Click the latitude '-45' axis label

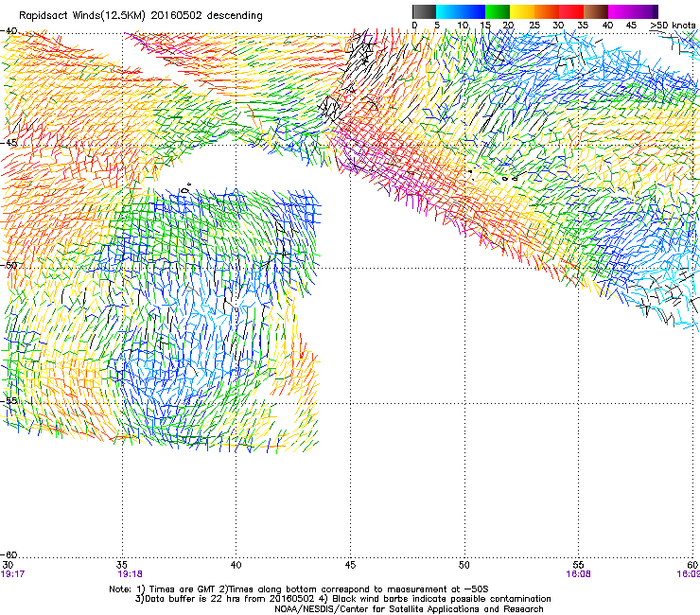(9, 143)
